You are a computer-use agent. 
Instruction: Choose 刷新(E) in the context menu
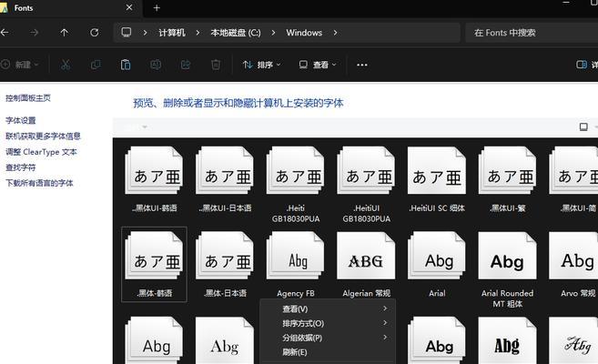click(328, 352)
